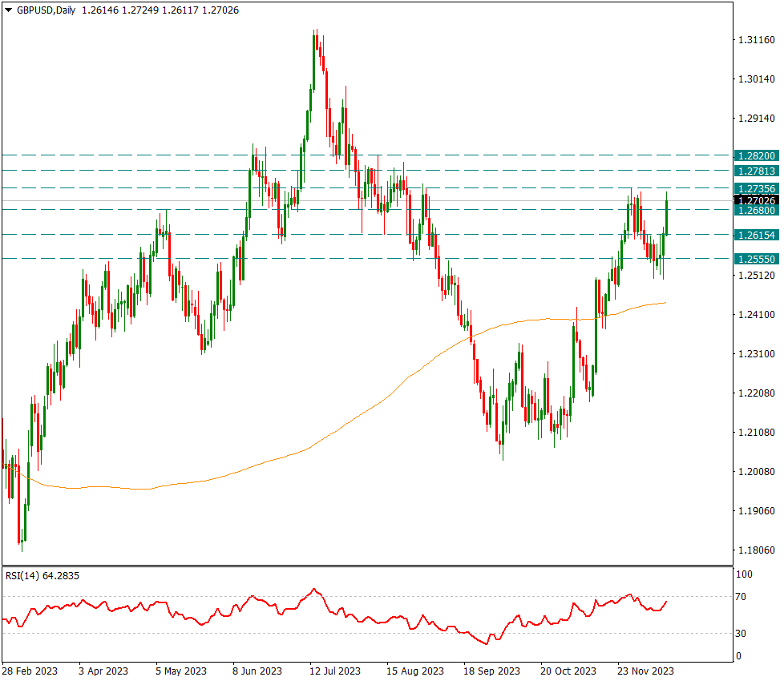The width and height of the screenshot is (784, 681).
Task: Click the 1.19060 price axis value
Action: (757, 510)
